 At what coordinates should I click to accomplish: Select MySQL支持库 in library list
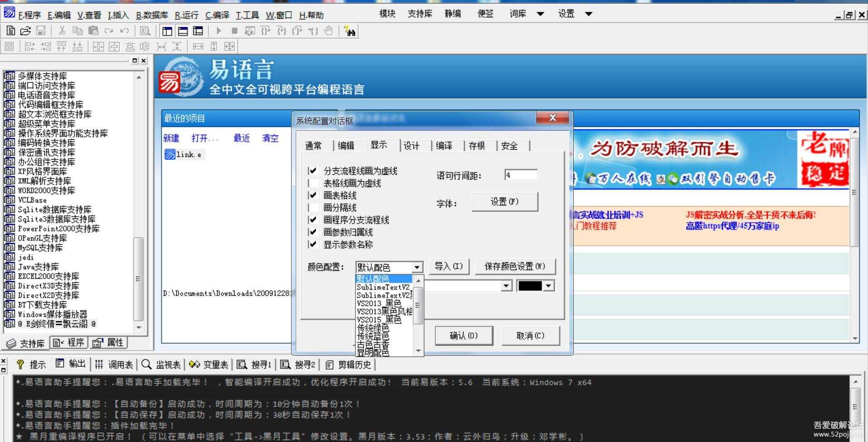tap(40, 247)
